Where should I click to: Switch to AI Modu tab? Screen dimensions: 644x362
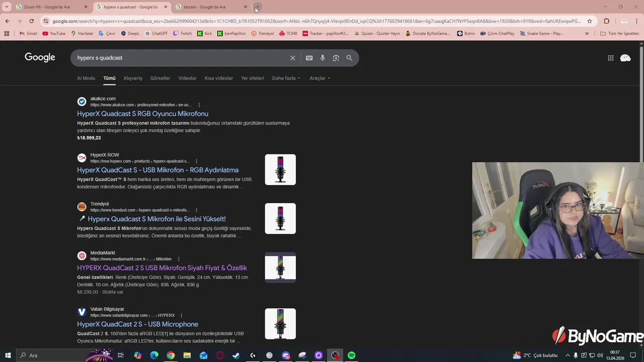coord(86,78)
